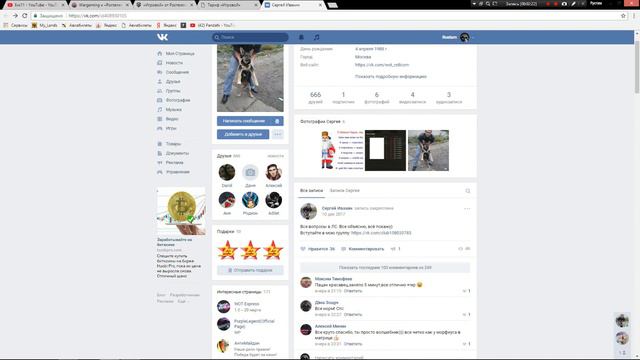
Task: Open the dark screenshot photo thumbnail
Action: [x=385, y=150]
